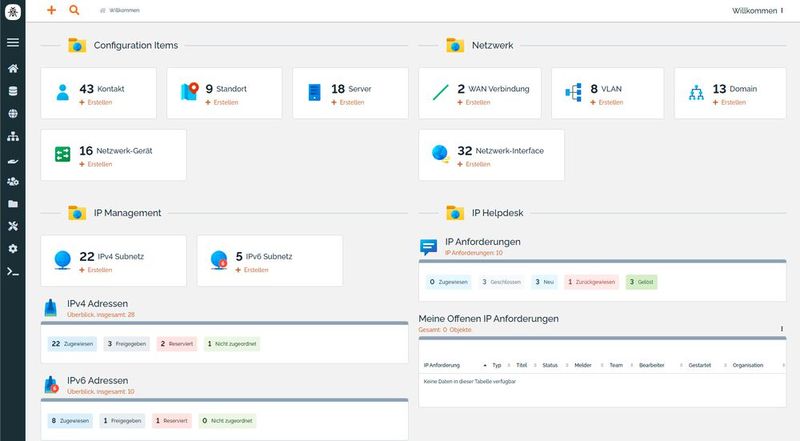This screenshot has height=441, width=800.
Task: Open the globe icon in sidebar
Action: pyautogui.click(x=13, y=113)
